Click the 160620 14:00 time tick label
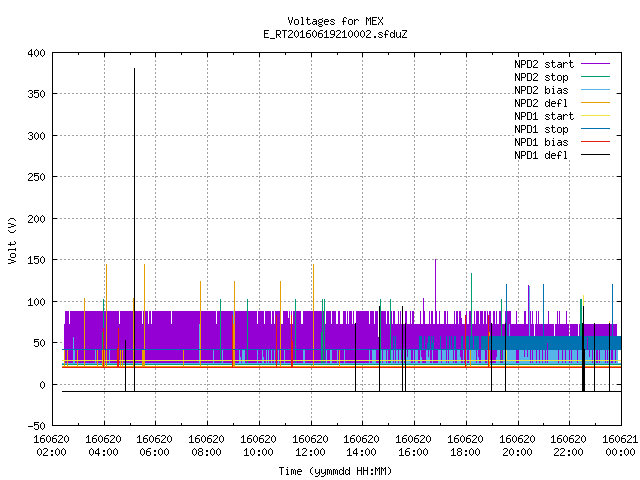 click(x=362, y=446)
